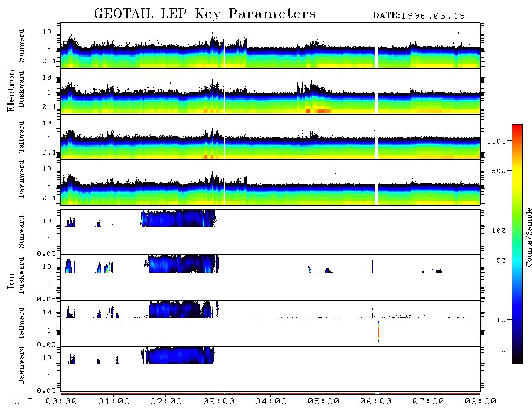Image resolution: width=532 pixels, height=410 pixels.
Task: Click the DATE:1996.03.19 label
Action: pos(419,15)
